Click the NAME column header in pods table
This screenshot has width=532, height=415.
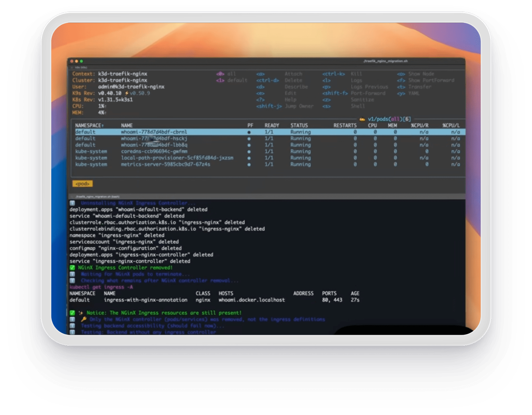coord(127,126)
